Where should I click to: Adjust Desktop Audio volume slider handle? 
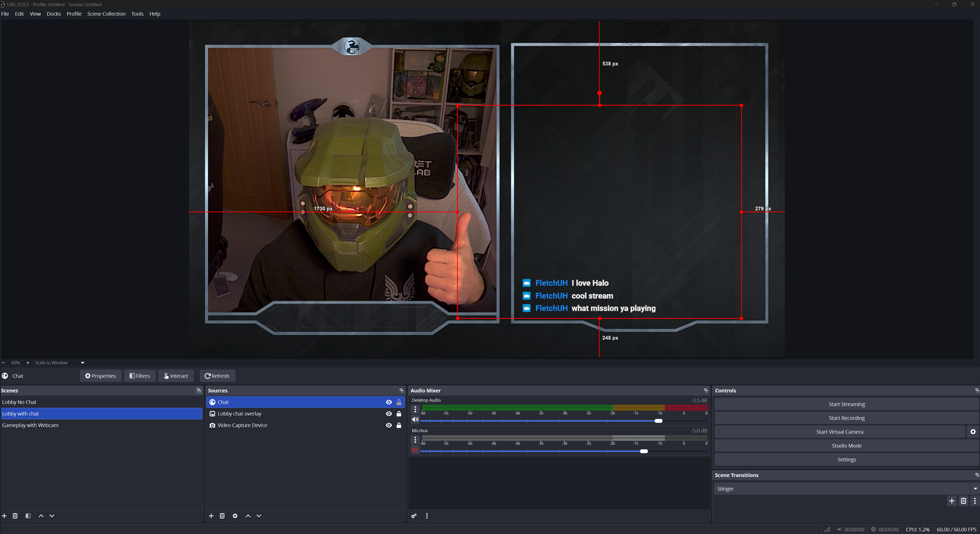pos(658,421)
